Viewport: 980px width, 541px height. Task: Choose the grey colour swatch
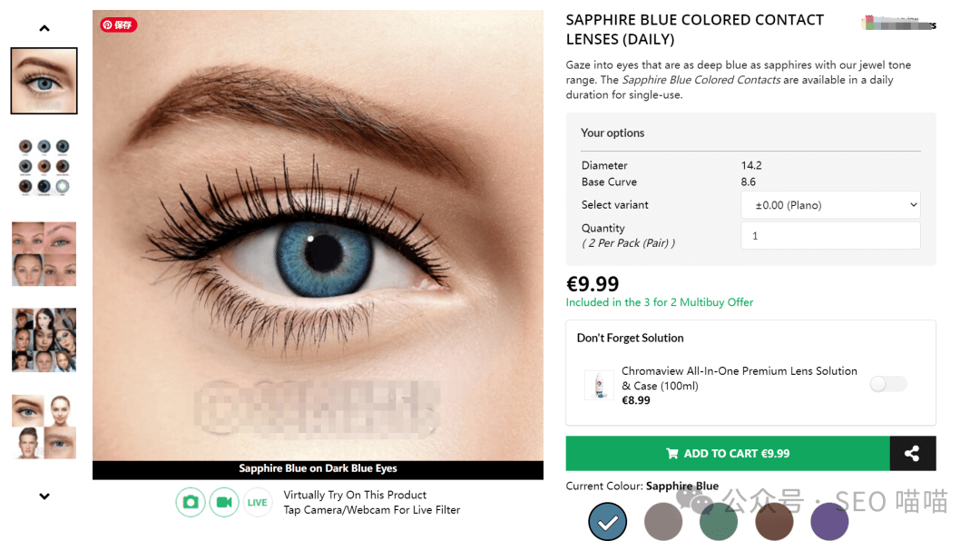(663, 522)
